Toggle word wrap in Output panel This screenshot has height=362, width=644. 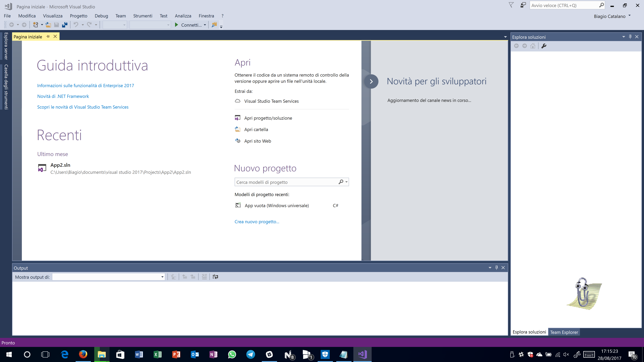tap(215, 277)
